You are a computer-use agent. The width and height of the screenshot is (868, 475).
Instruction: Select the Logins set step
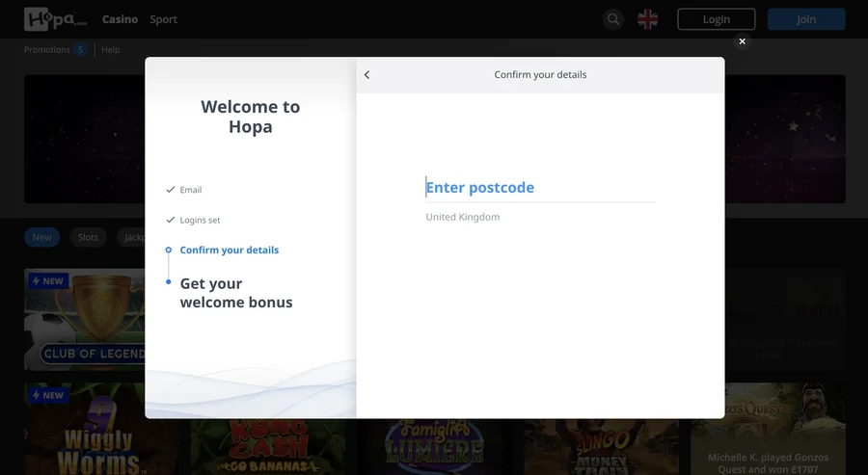[193, 220]
